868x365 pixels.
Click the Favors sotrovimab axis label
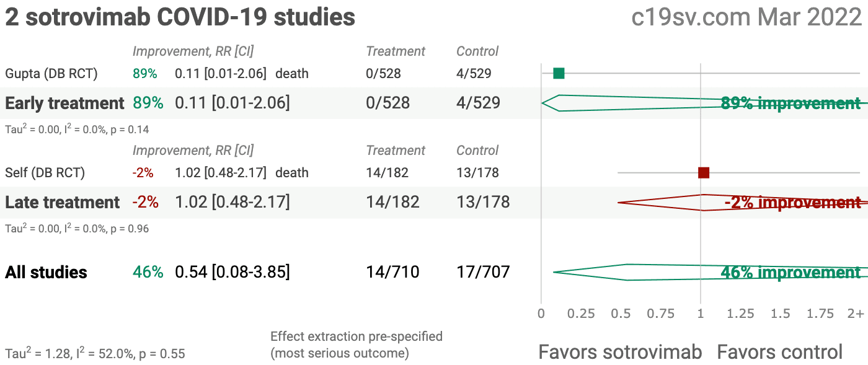(620, 352)
